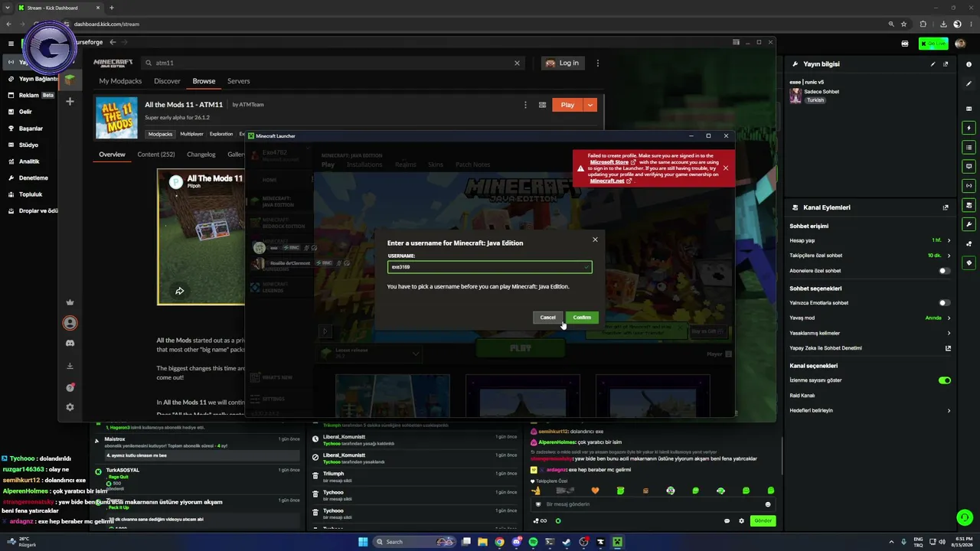Select the Minecraft game icon in CurseForge sidebar

click(x=70, y=79)
